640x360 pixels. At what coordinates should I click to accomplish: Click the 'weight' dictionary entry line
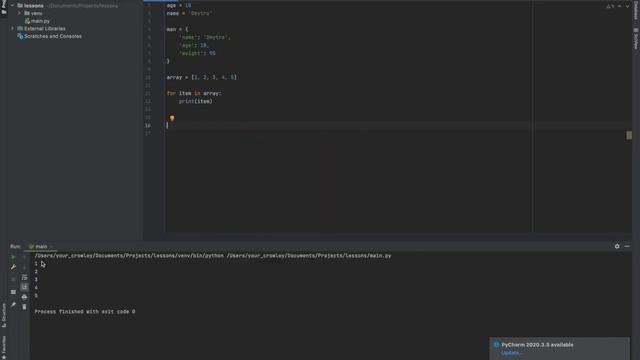[x=197, y=53]
